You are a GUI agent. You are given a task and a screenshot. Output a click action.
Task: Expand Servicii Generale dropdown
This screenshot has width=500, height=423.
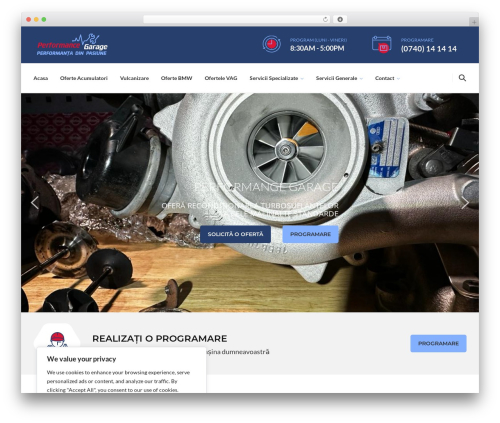click(x=339, y=78)
